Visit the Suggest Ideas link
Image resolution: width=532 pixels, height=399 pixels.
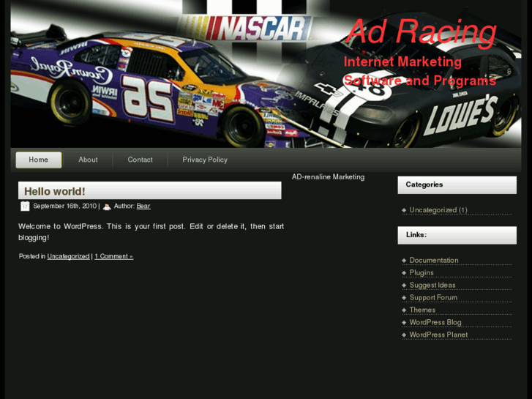432,286
